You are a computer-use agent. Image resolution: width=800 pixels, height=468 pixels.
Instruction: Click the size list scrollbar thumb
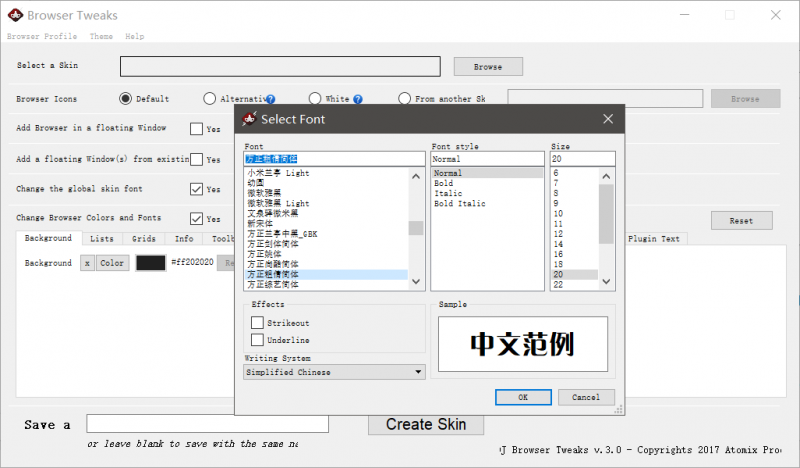[606, 214]
